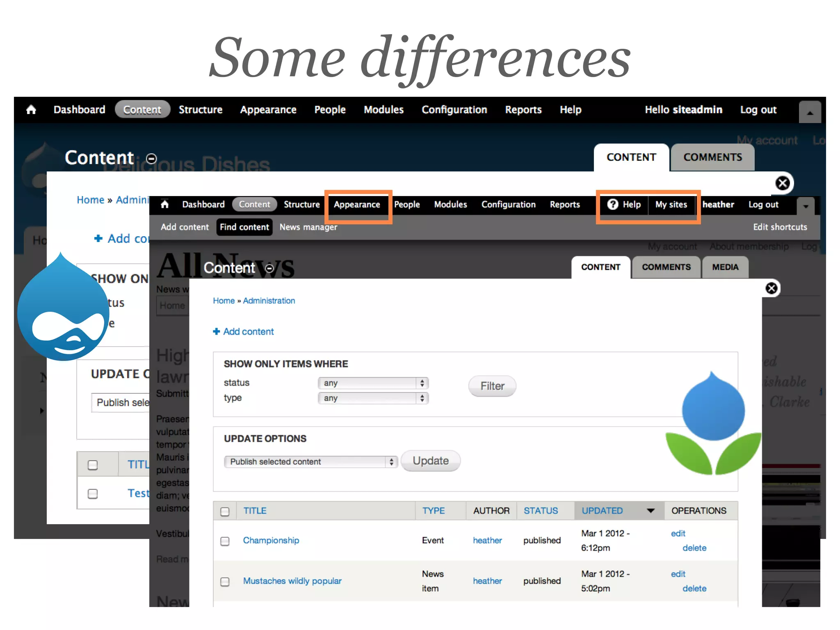Open the status filter dropdown
The width and height of the screenshot is (840, 630).
pos(373,383)
